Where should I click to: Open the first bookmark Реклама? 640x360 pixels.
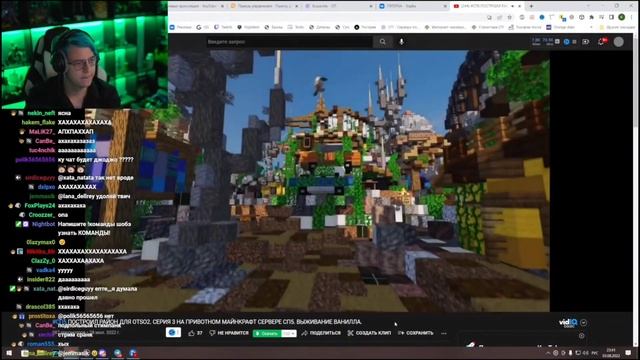(x=180, y=27)
